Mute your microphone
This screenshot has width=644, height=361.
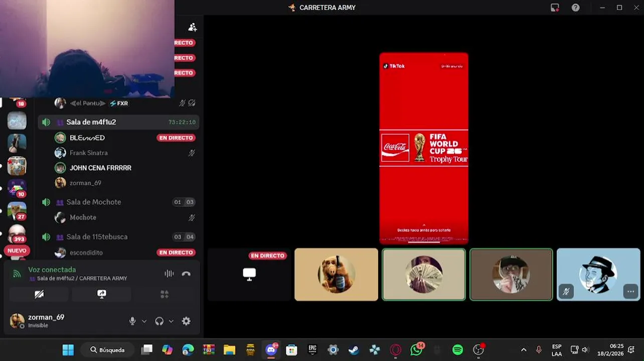coord(132,321)
